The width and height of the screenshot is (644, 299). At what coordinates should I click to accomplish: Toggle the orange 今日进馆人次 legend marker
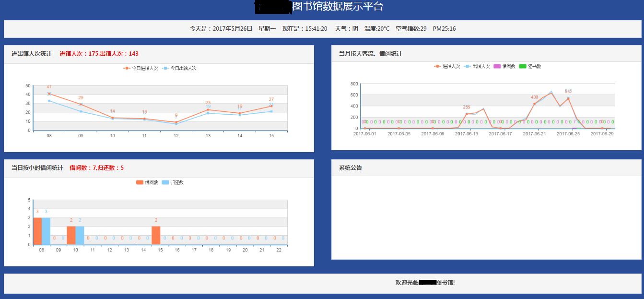click(x=127, y=68)
